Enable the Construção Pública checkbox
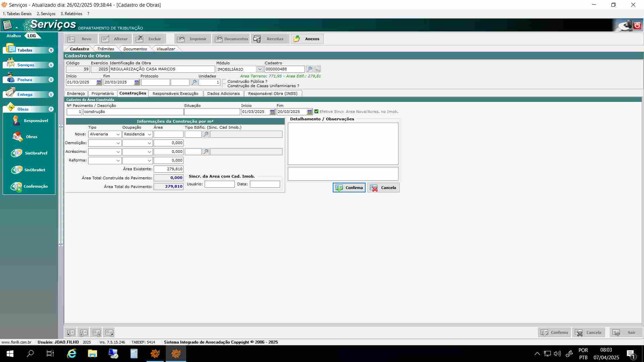 (x=224, y=81)
